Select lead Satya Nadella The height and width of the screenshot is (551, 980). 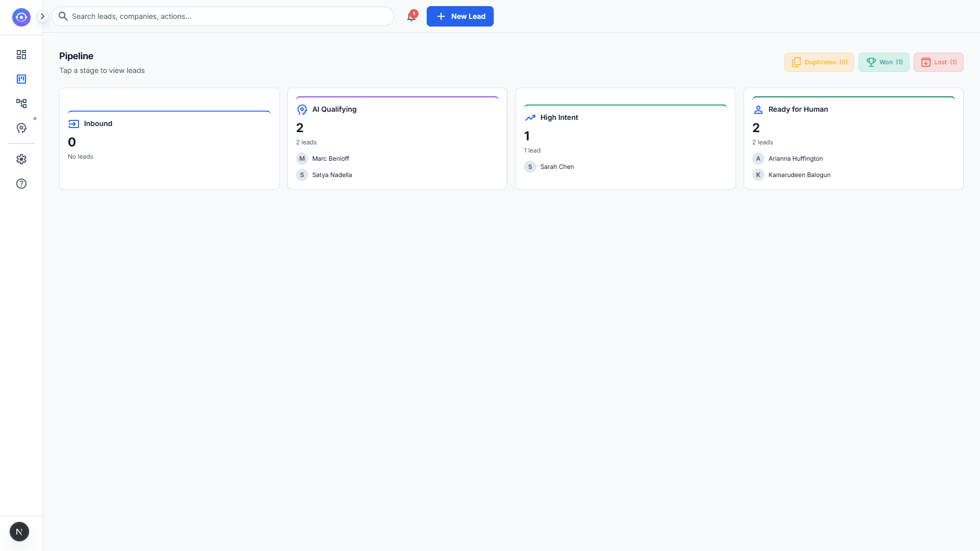(332, 175)
